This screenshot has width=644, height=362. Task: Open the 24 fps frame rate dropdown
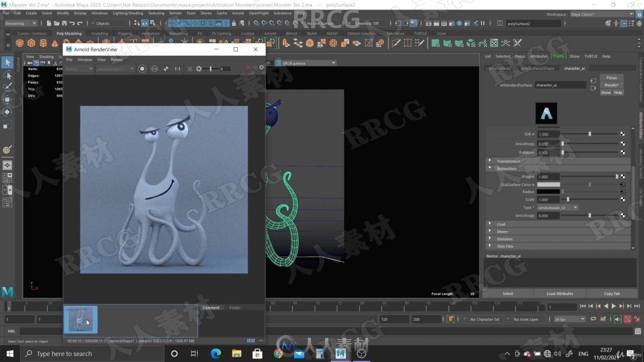coord(570,319)
